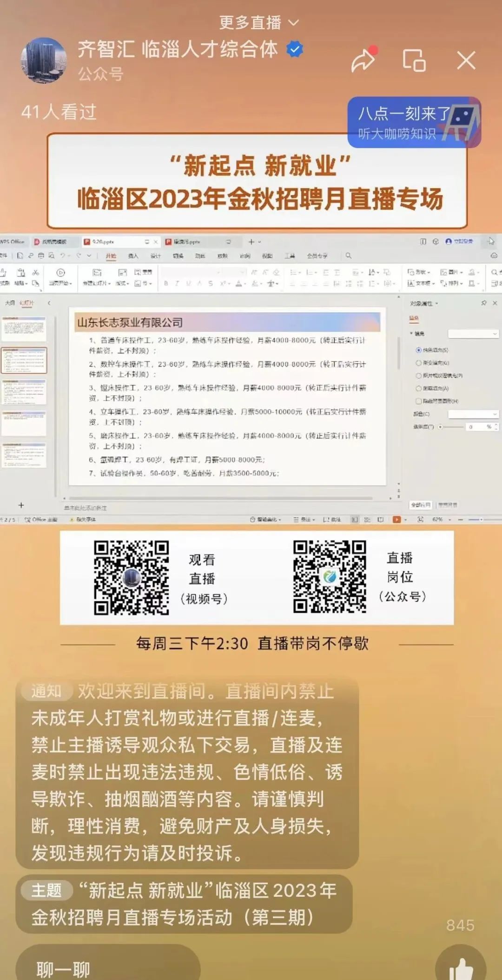Tap the floating window (picture-in-picture) icon
This screenshot has width=502, height=980.
click(414, 60)
